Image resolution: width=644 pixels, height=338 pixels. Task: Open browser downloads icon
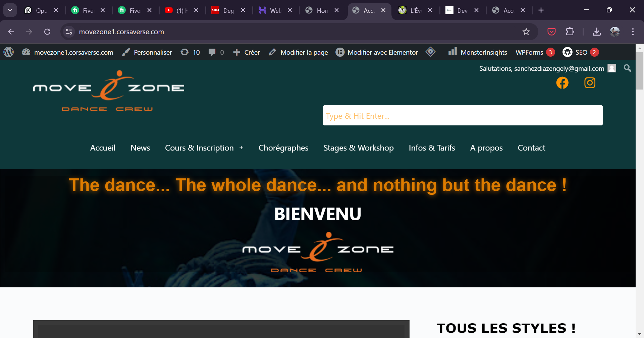coord(596,32)
